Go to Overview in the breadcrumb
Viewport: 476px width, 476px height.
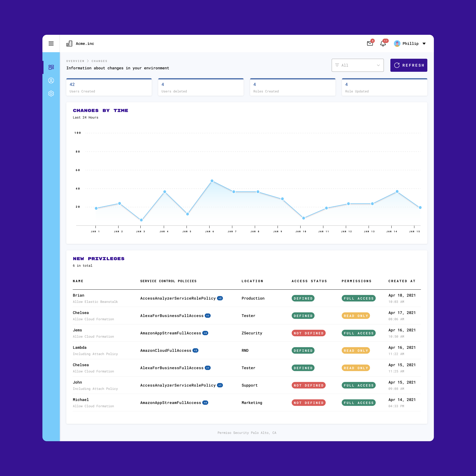75,61
